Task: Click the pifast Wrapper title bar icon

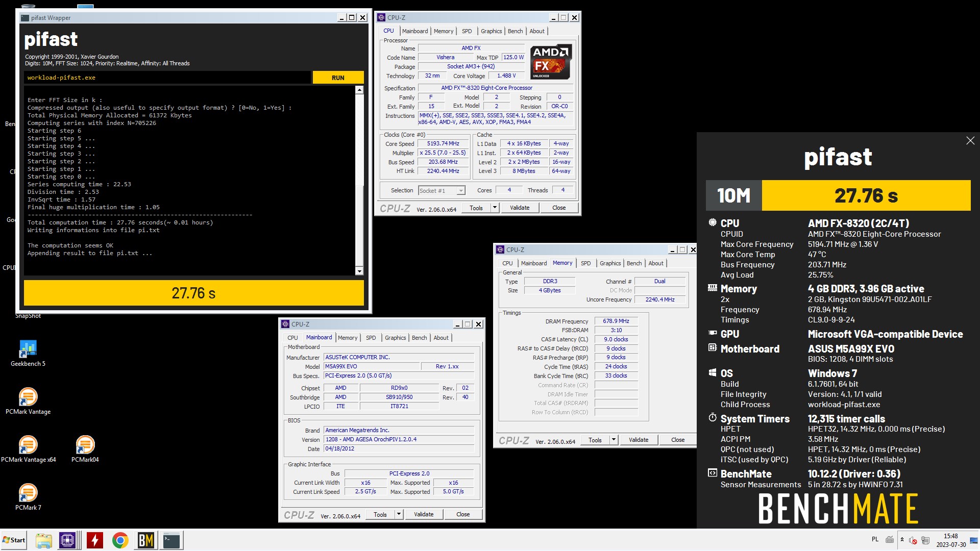Action: [24, 17]
